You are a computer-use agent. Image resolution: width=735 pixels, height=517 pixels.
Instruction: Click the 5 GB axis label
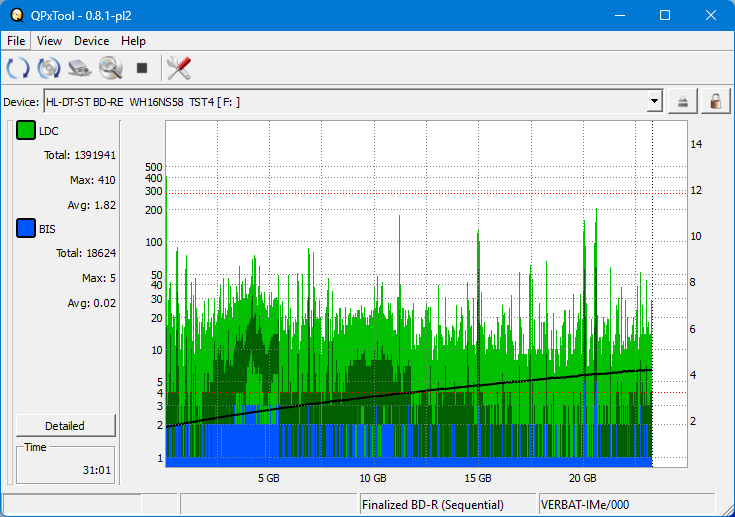point(269,478)
